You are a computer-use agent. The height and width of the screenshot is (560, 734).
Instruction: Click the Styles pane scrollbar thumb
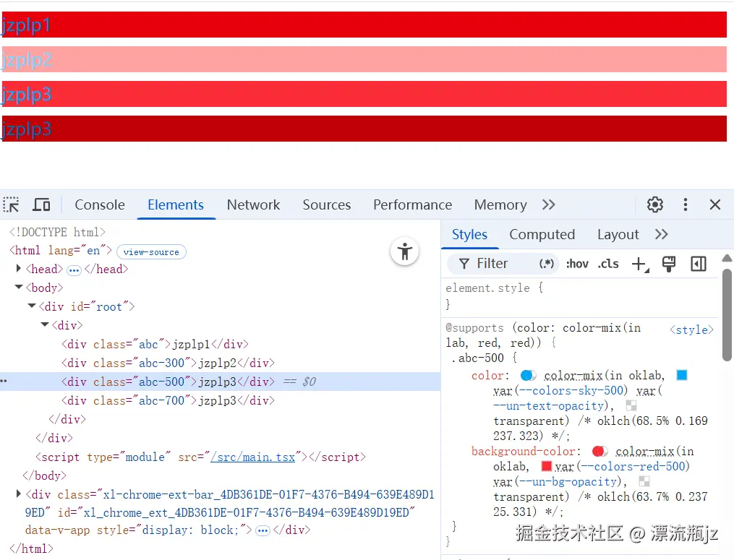pos(727,314)
